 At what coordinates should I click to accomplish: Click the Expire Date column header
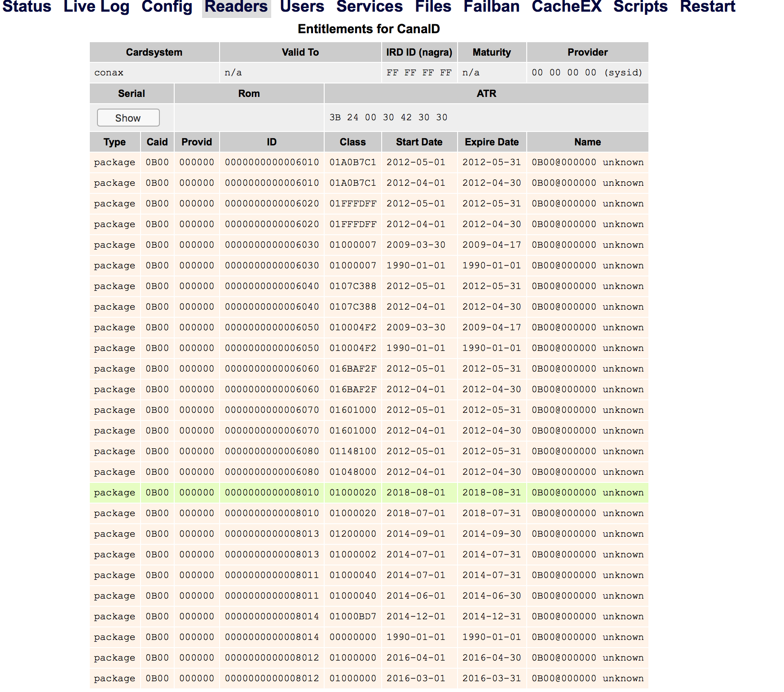(492, 142)
